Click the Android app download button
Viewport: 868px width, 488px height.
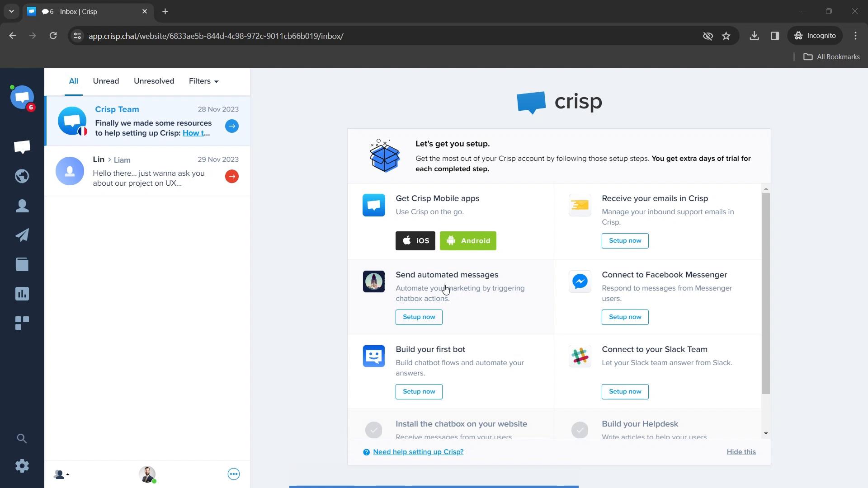(468, 240)
